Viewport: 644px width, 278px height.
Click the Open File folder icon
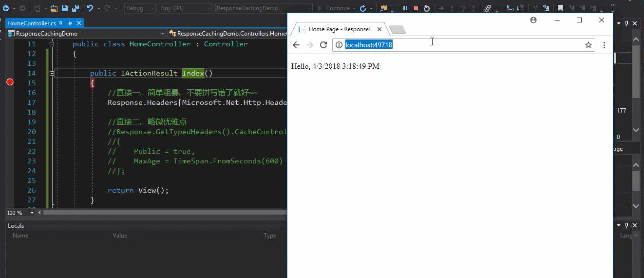pyautogui.click(x=54, y=8)
